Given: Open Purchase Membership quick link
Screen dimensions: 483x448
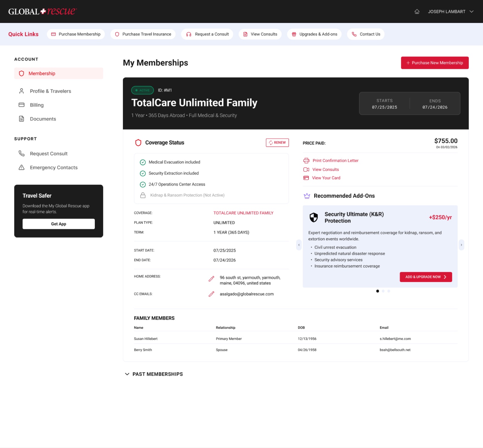Looking at the screenshot, I should click(76, 34).
